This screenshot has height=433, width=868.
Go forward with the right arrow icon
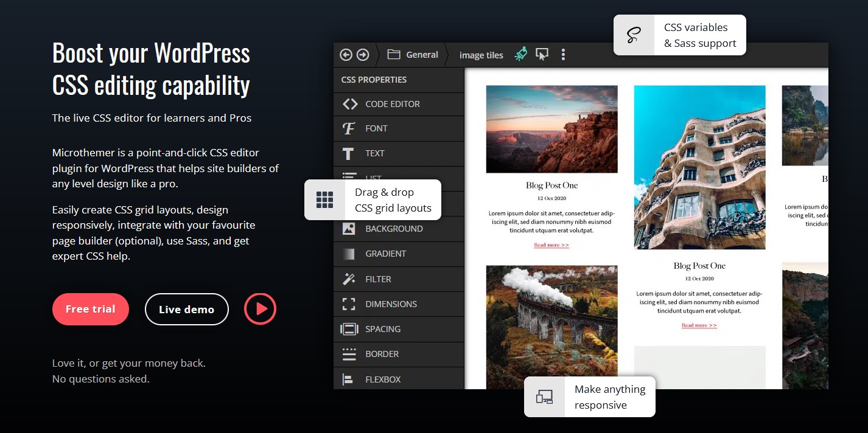pos(363,55)
